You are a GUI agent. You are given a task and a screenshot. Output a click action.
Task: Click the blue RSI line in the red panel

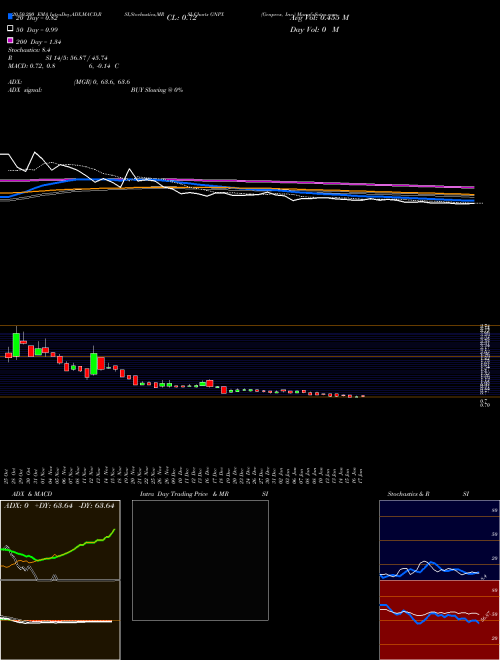[x=429, y=615]
